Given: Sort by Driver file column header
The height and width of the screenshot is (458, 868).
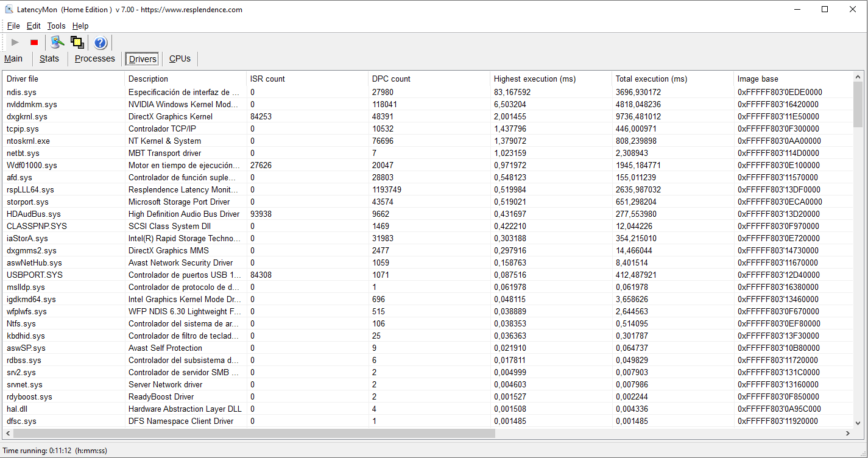Looking at the screenshot, I should point(64,79).
